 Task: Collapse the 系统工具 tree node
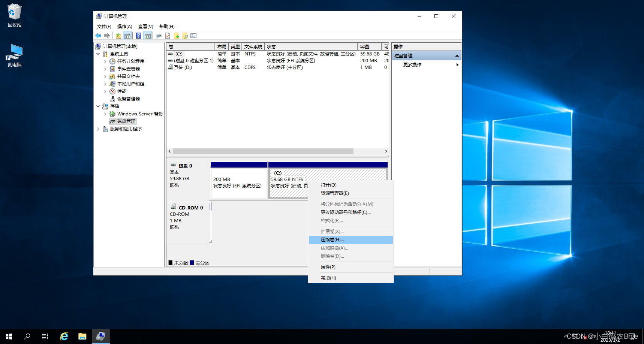(98, 54)
